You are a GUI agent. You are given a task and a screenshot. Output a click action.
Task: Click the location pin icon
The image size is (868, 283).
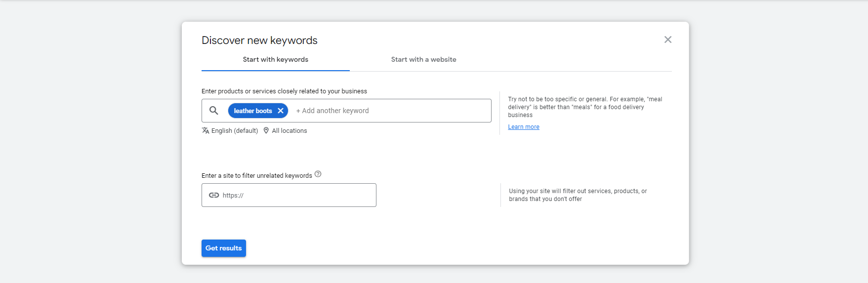[266, 130]
